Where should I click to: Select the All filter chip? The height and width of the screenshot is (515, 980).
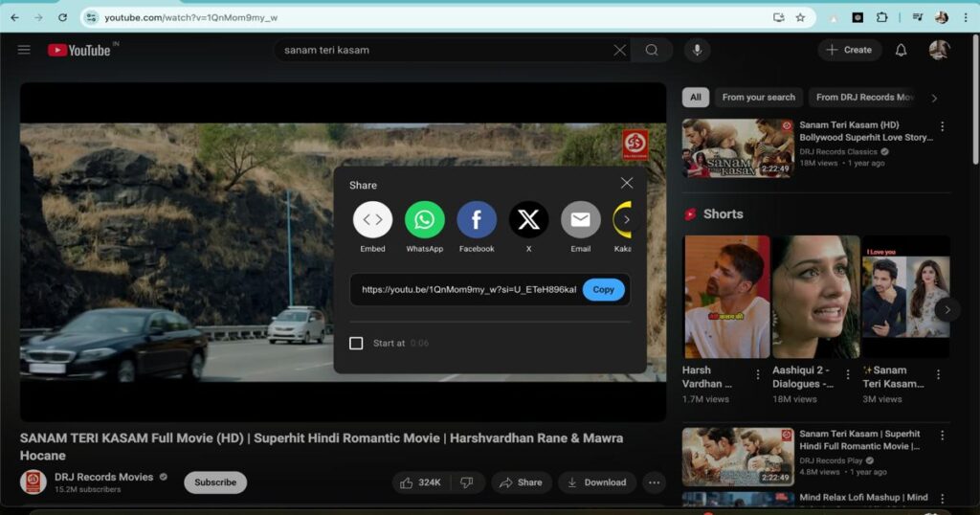696,98
